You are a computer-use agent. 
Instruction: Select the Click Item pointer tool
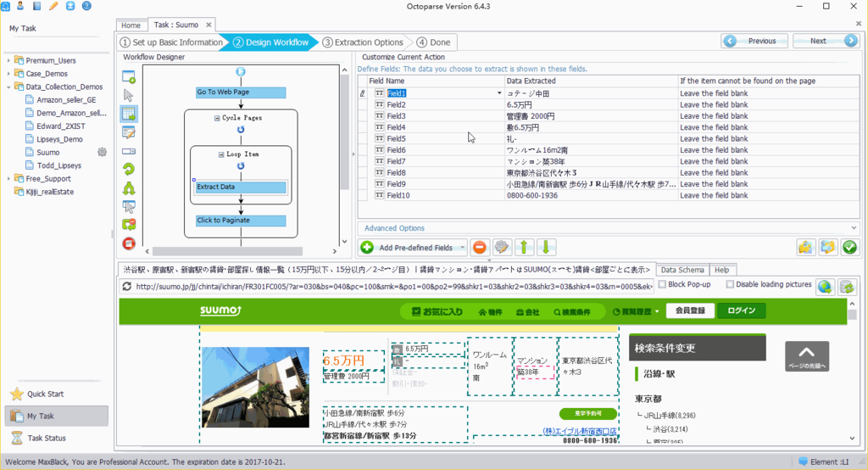129,95
